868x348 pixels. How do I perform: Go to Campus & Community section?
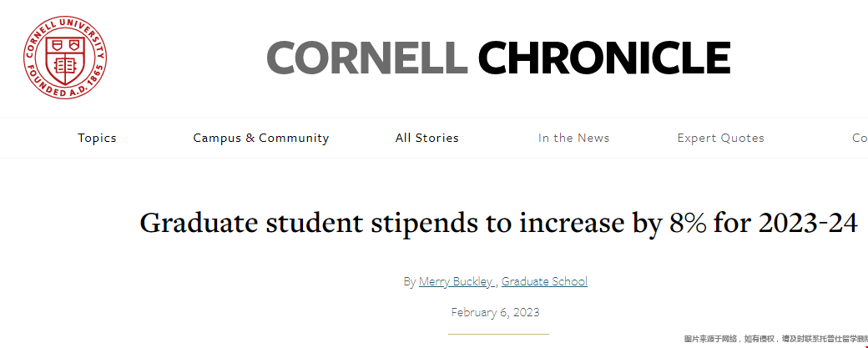(x=260, y=138)
